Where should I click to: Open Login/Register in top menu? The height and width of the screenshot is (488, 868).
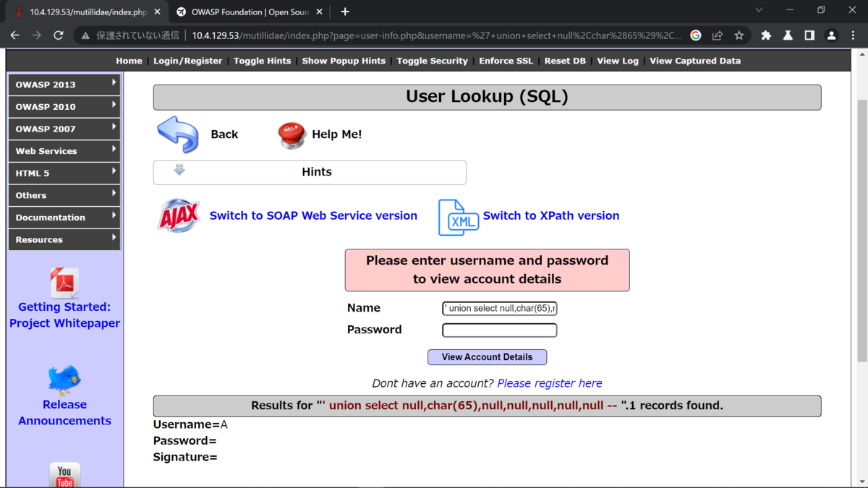click(x=188, y=61)
